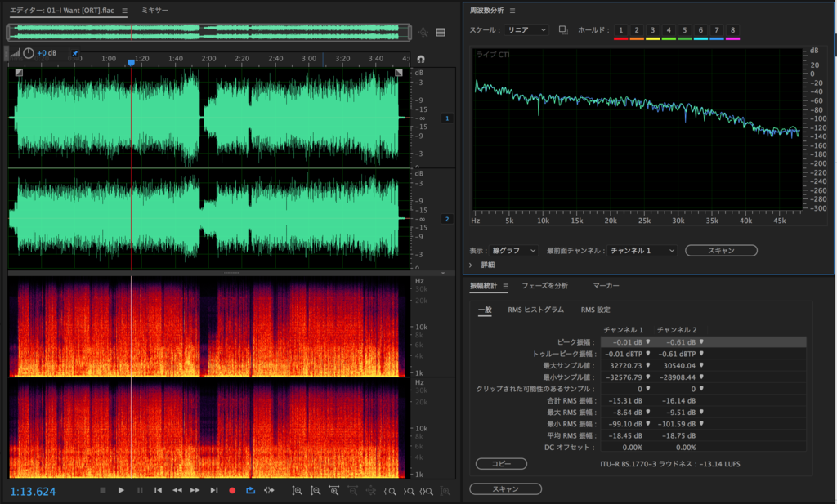Zoom in at selection in-point
The height and width of the screenshot is (504, 837).
click(x=390, y=491)
